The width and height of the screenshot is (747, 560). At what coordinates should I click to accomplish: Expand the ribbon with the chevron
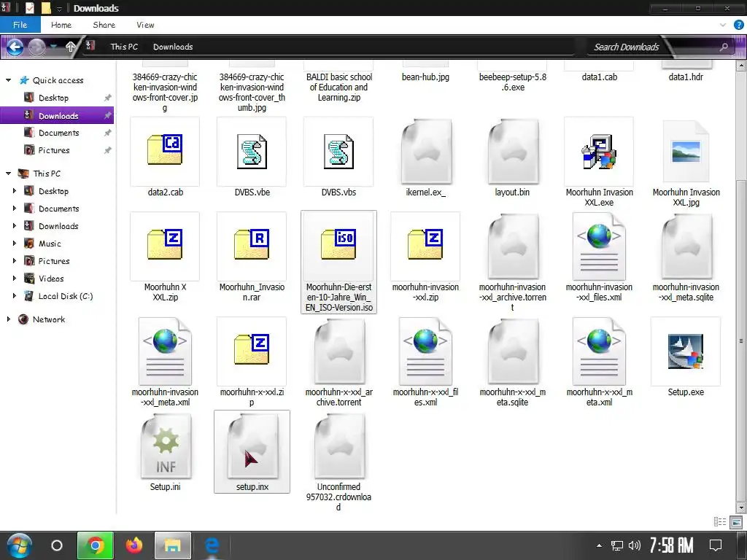[x=723, y=25]
